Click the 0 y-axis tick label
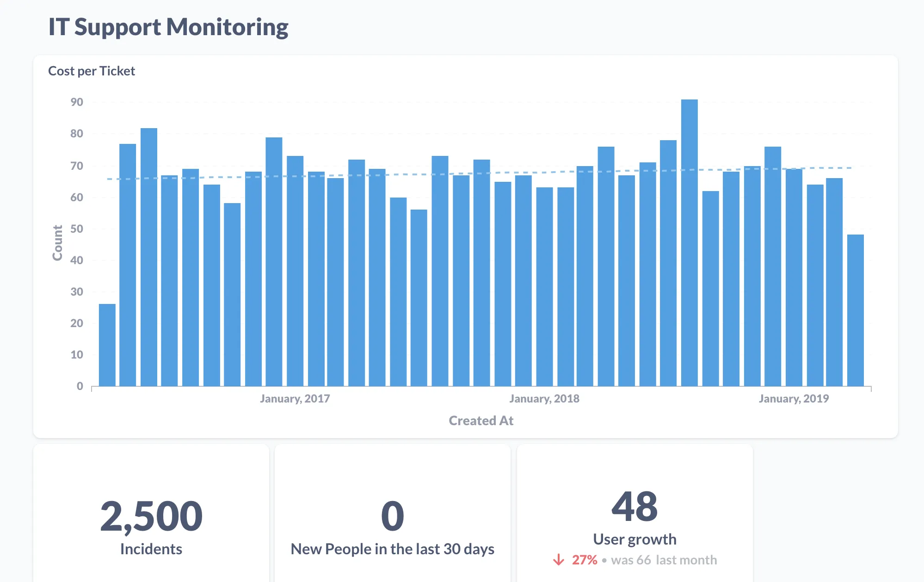The height and width of the screenshot is (582, 924). click(80, 386)
